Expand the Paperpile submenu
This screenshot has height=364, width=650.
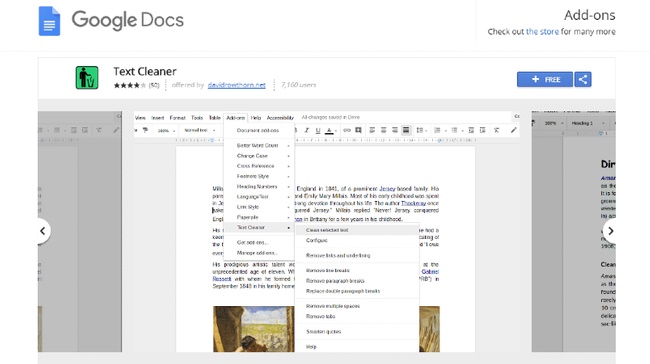(260, 217)
